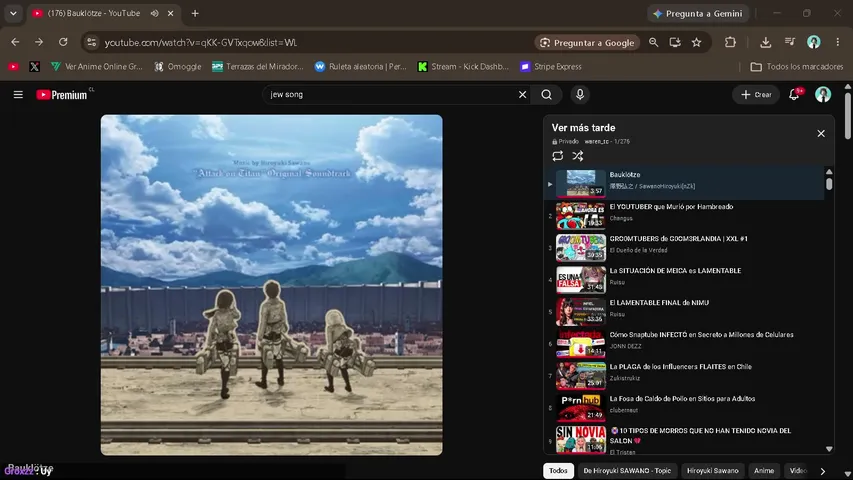Go forward in browser history

[x=39, y=42]
